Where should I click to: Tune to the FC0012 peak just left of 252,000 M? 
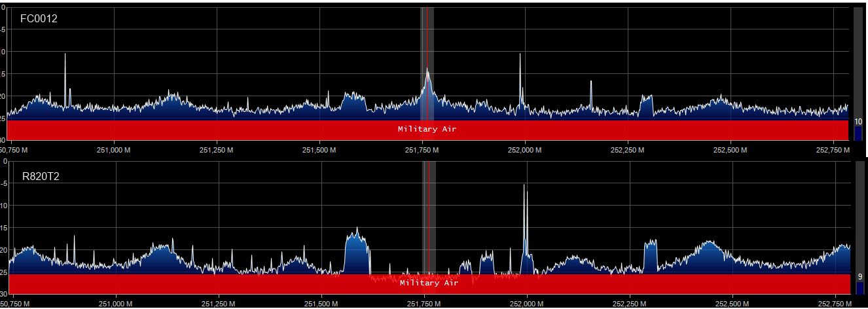[x=520, y=65]
